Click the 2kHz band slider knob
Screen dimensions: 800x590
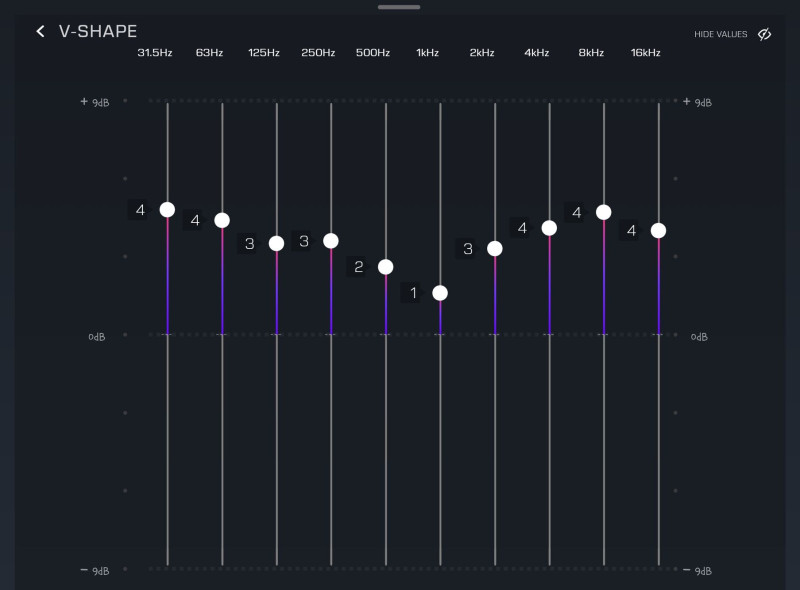[494, 248]
